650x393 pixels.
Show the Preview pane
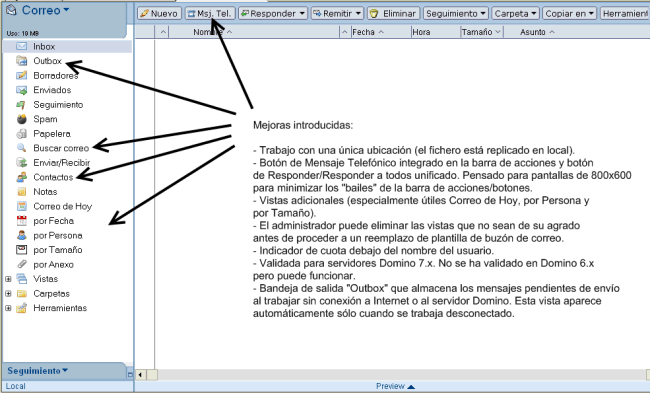[x=395, y=386]
